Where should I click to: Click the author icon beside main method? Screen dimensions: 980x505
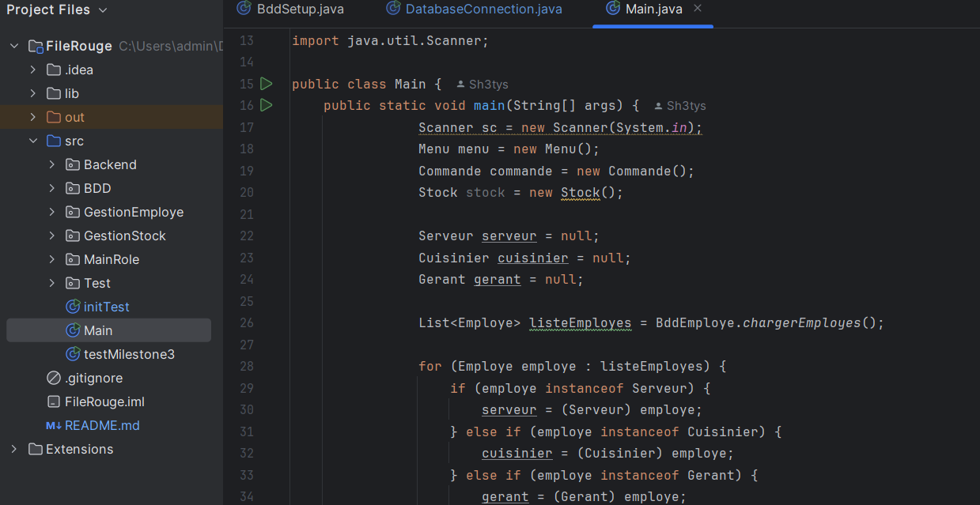658,106
